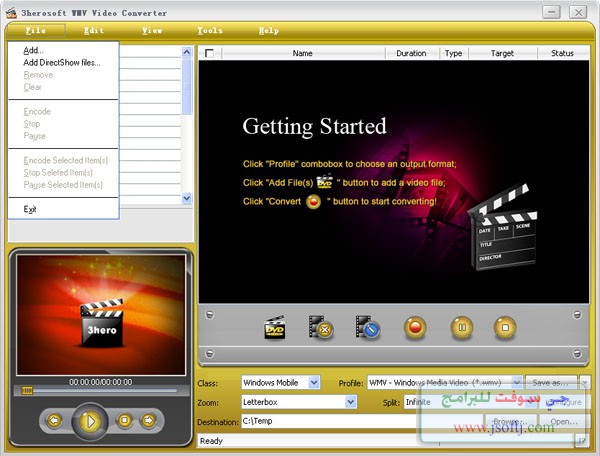This screenshot has height=456, width=600.
Task: Open the Profile combobox for WMV format
Action: point(517,382)
